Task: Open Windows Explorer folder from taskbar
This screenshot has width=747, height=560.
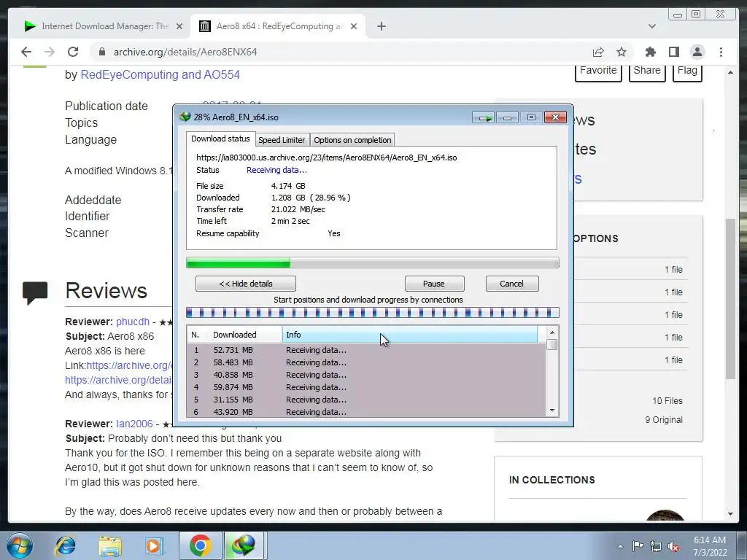Action: pos(110,545)
